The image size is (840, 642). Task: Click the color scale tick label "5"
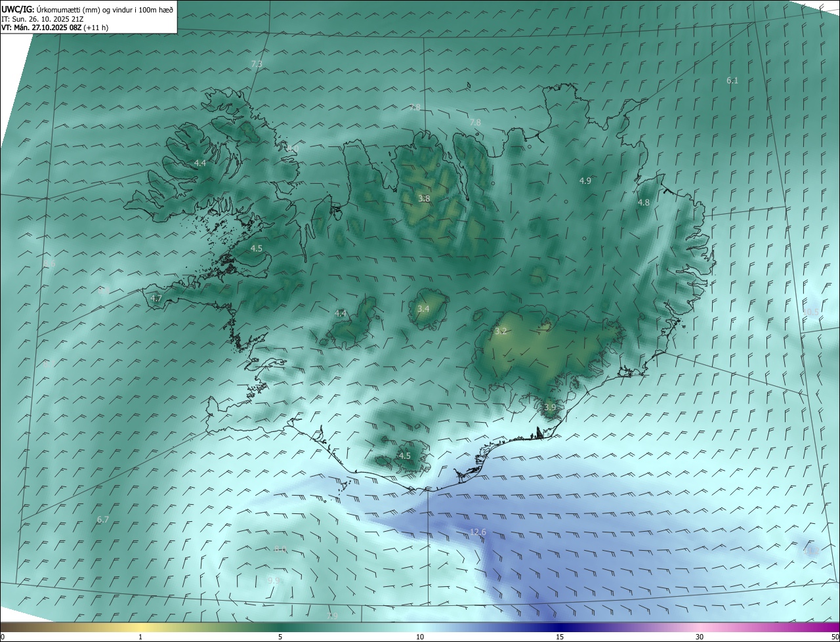coord(280,637)
